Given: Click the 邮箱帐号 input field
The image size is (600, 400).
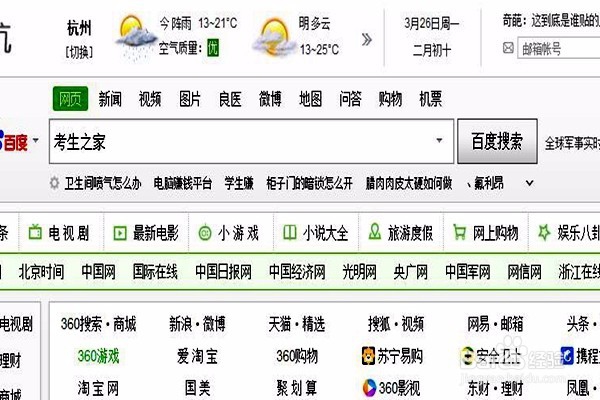Looking at the screenshot, I should [559, 49].
